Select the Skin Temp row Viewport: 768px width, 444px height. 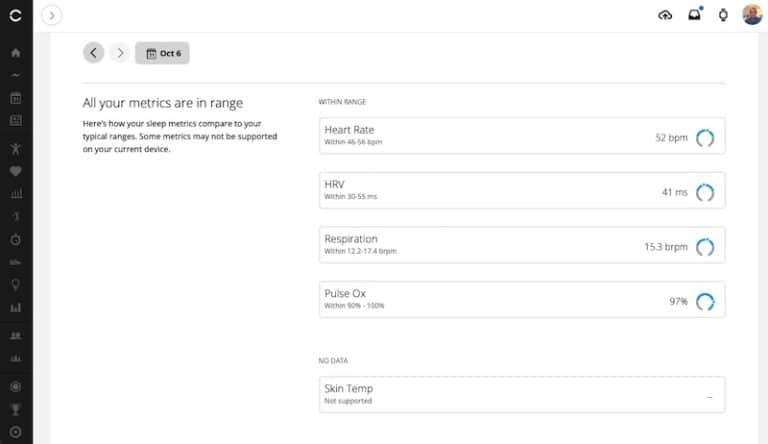[x=522, y=395]
